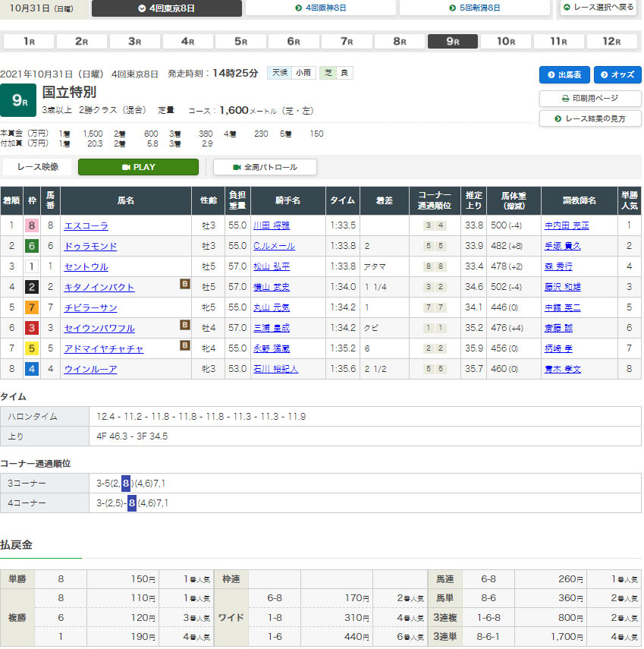This screenshot has height=649, width=644.
Task: Click the PLAY race video button
Action: (x=138, y=167)
